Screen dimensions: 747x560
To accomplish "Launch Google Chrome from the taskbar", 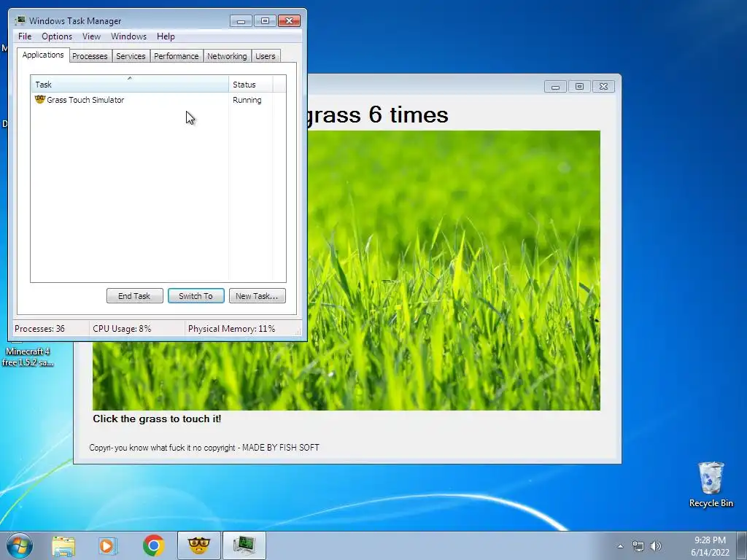I will [x=153, y=545].
